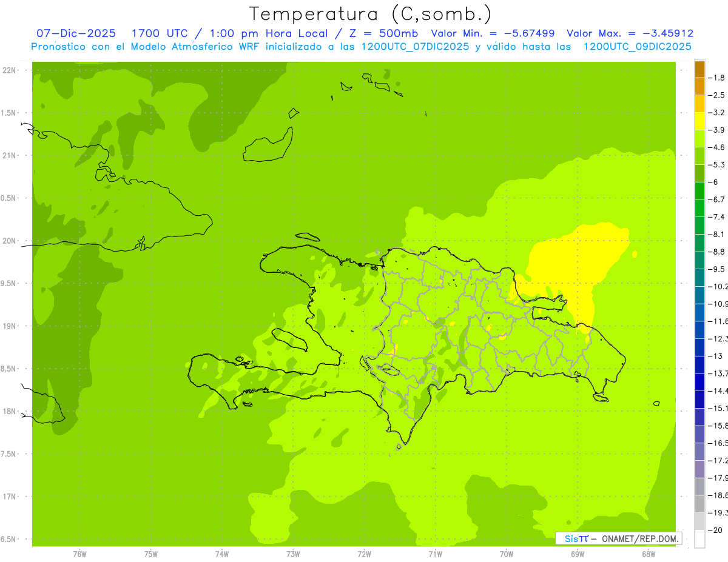Click the '76W' longitude label
The width and height of the screenshot is (728, 562).
79,554
